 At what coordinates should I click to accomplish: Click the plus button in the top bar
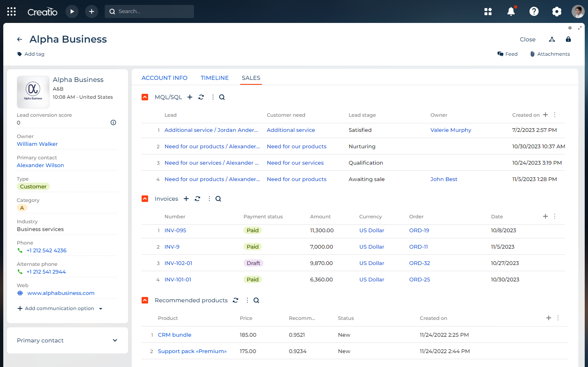(x=92, y=11)
